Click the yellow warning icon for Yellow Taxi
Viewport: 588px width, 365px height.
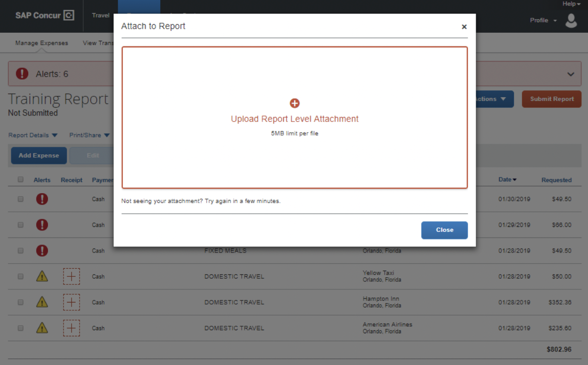(42, 276)
